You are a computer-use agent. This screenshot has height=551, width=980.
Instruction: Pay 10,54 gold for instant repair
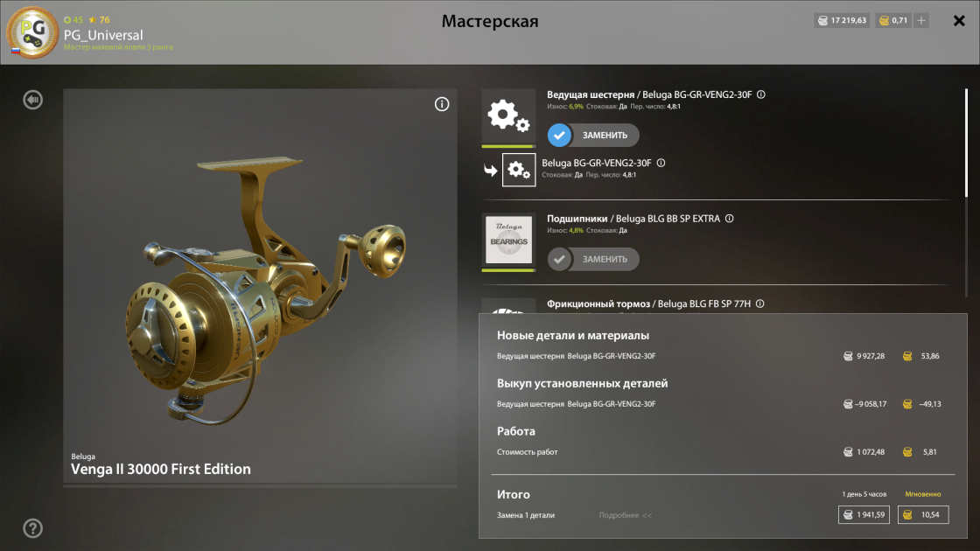pyautogui.click(x=923, y=515)
